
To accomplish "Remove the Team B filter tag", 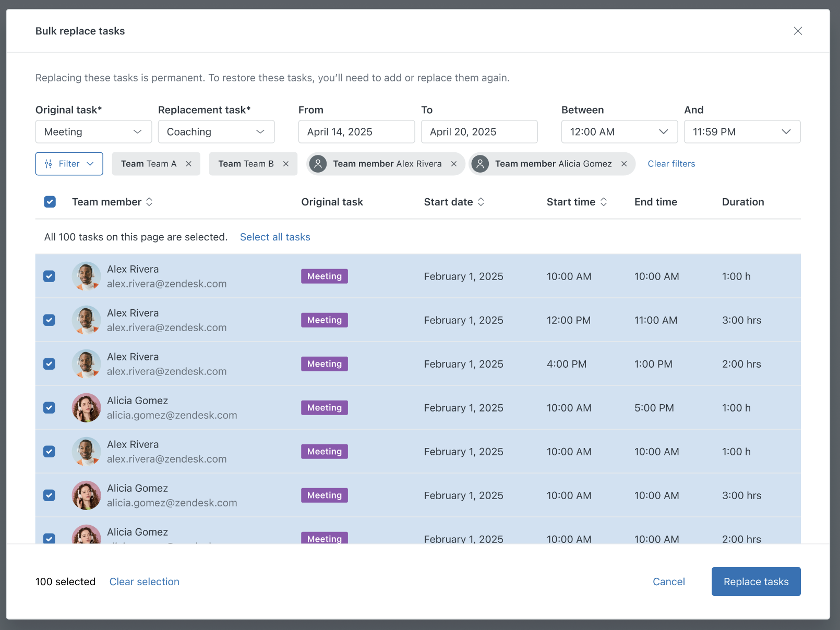I will click(286, 164).
